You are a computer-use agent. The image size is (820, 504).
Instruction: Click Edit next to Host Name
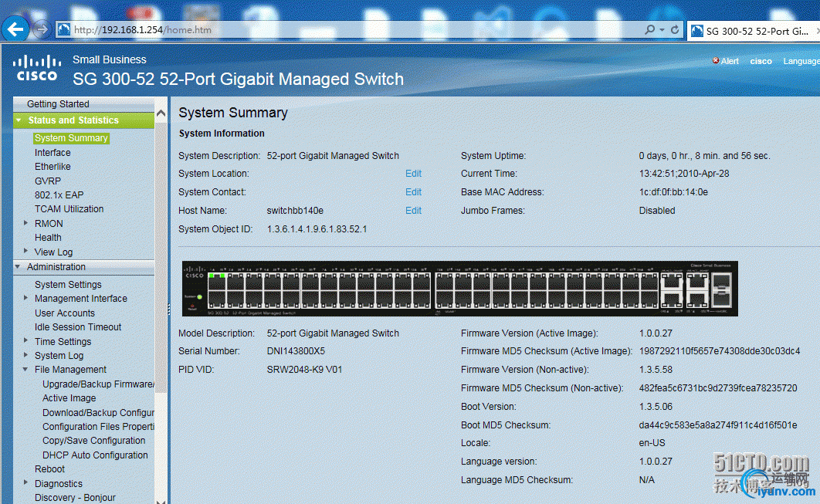pyautogui.click(x=413, y=211)
